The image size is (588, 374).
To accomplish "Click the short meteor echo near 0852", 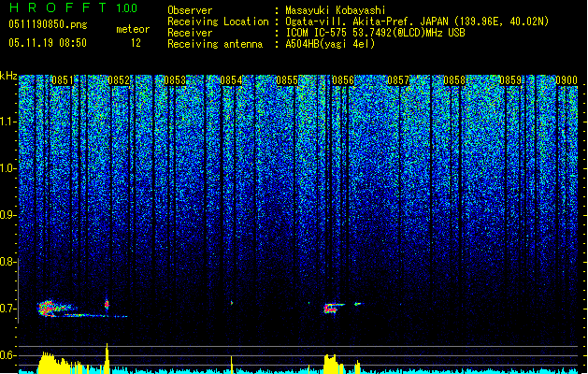I will (107, 304).
